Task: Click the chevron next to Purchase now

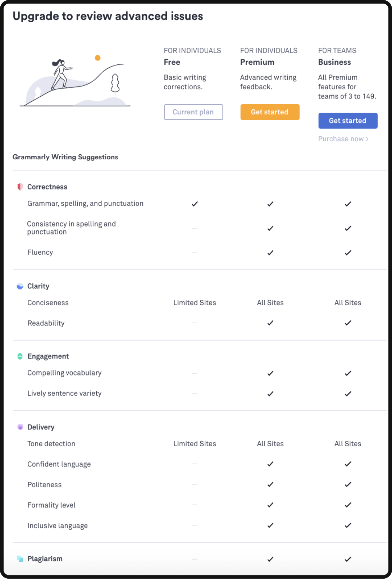Action: [x=367, y=139]
